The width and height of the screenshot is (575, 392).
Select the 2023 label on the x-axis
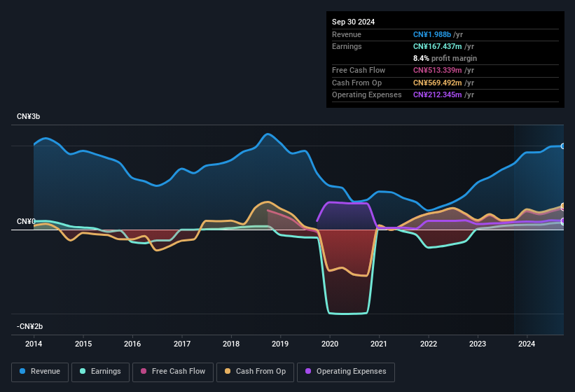pyautogui.click(x=478, y=344)
